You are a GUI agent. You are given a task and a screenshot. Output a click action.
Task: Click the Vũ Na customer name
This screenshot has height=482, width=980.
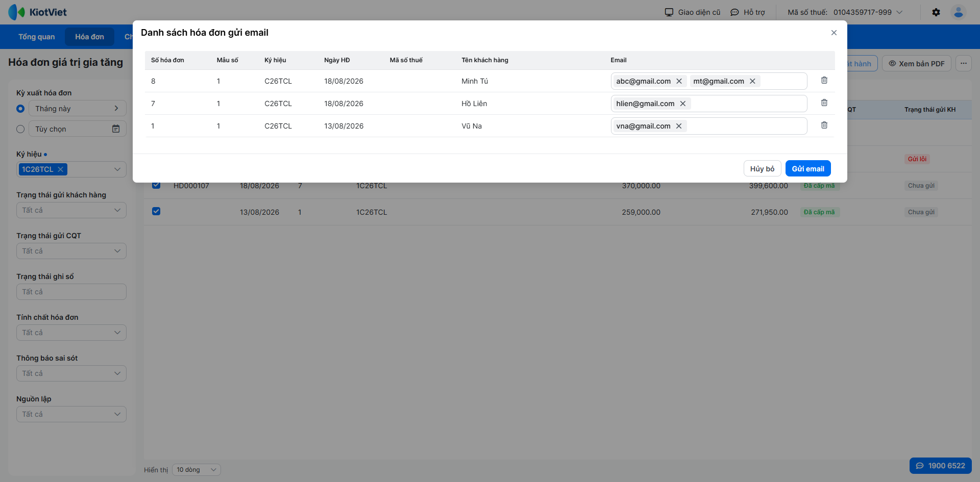click(472, 126)
